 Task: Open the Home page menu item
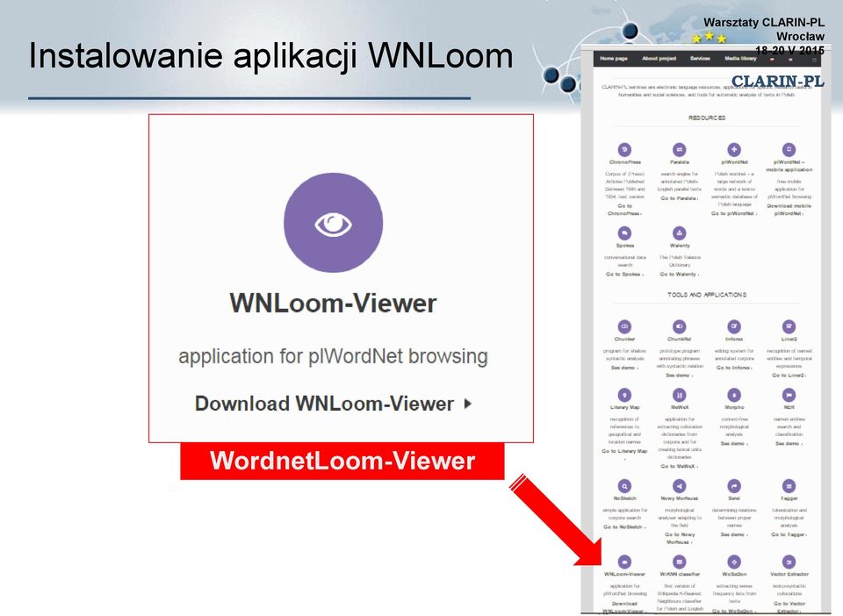click(614, 59)
